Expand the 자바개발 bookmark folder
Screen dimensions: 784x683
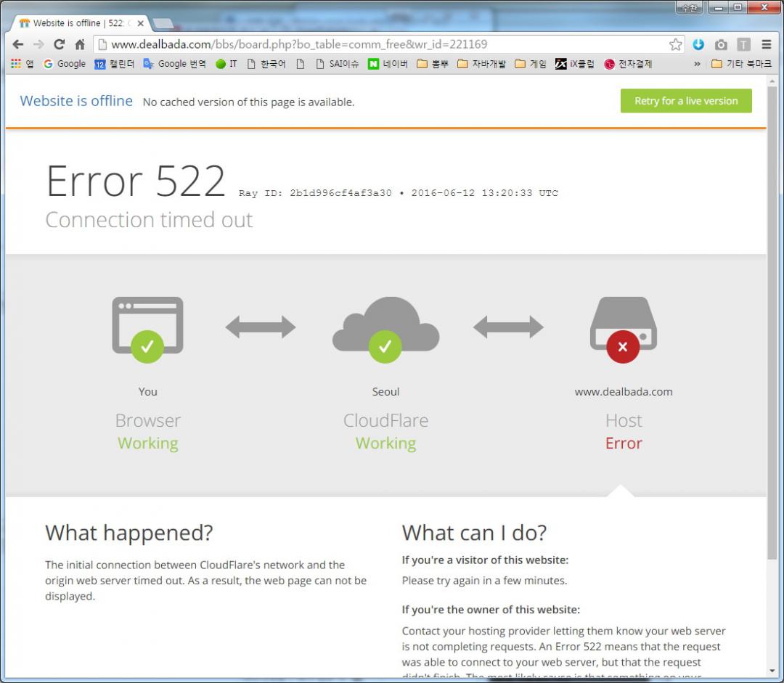481,64
